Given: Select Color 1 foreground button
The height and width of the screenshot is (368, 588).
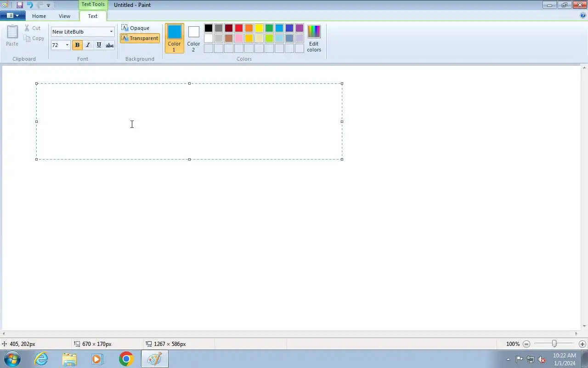Looking at the screenshot, I should 174,38.
